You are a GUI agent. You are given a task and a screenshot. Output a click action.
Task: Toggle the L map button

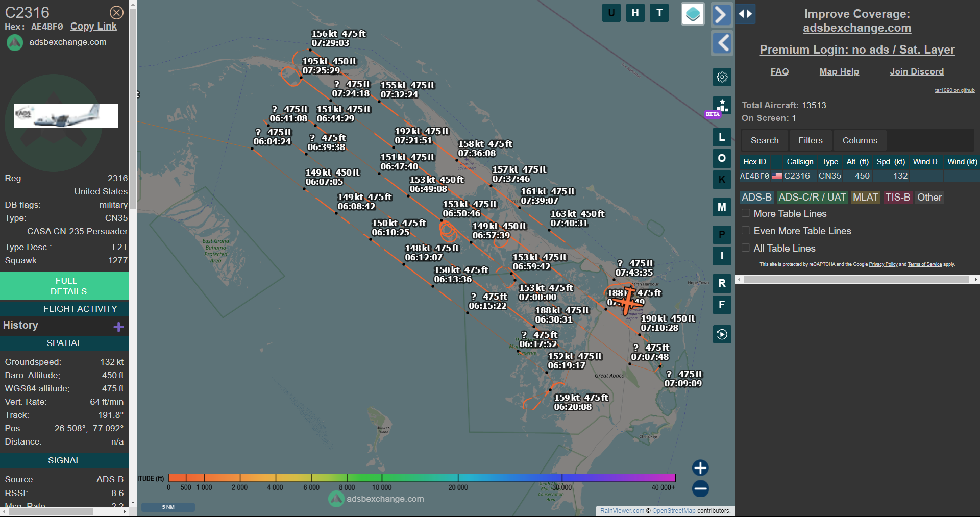click(x=722, y=137)
